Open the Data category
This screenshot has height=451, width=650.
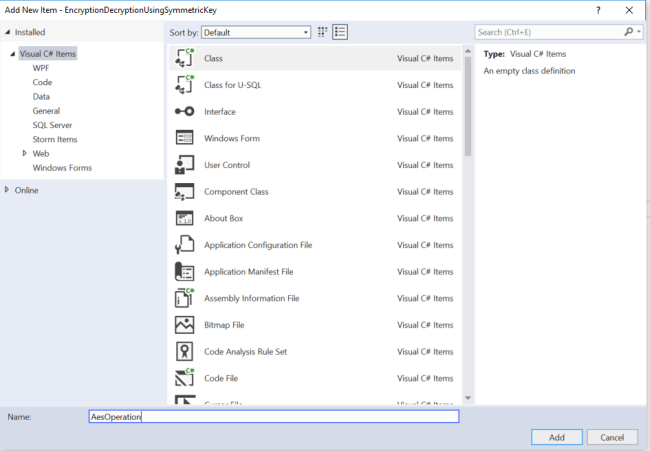tap(41, 97)
